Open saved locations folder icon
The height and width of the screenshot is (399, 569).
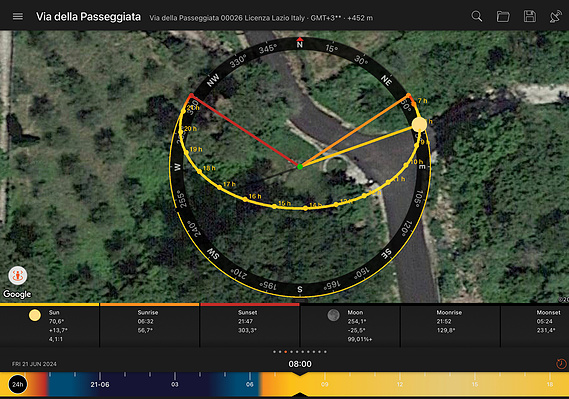point(503,16)
